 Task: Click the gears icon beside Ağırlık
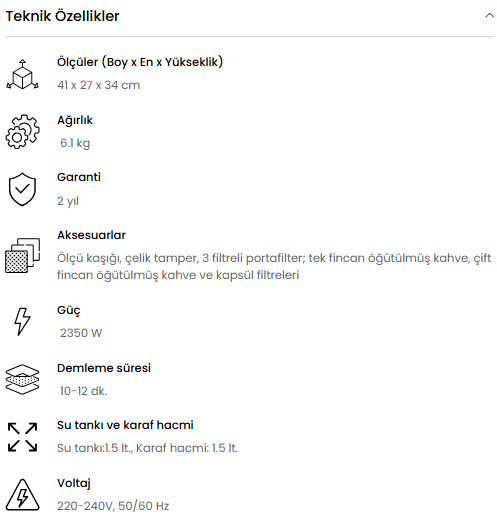[x=22, y=132]
